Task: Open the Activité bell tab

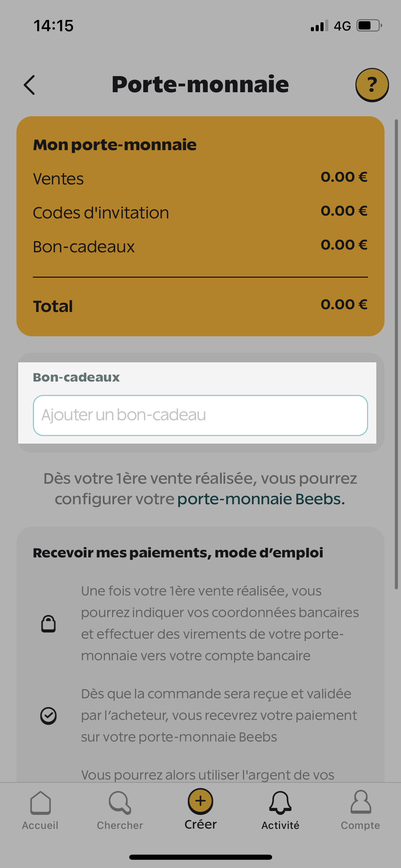Action: point(280,810)
